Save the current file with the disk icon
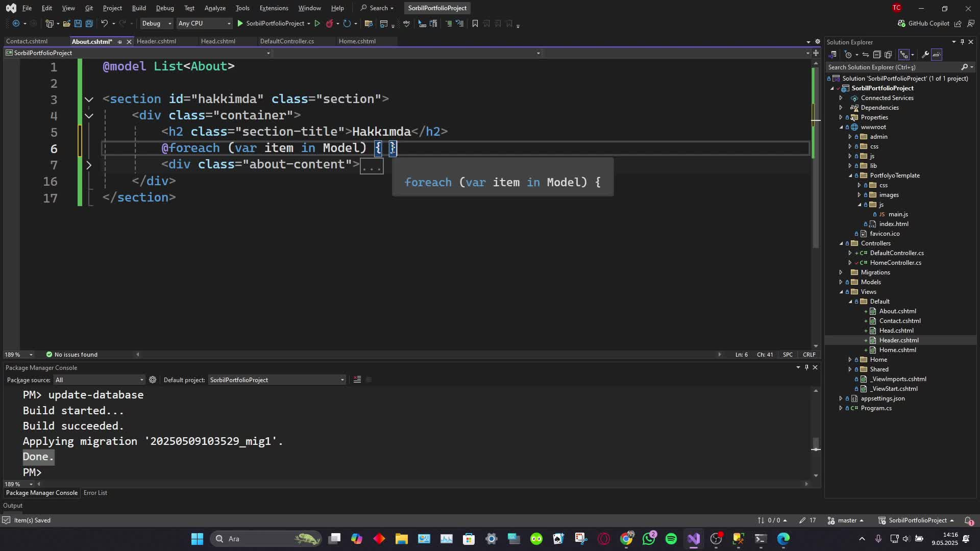 point(78,23)
